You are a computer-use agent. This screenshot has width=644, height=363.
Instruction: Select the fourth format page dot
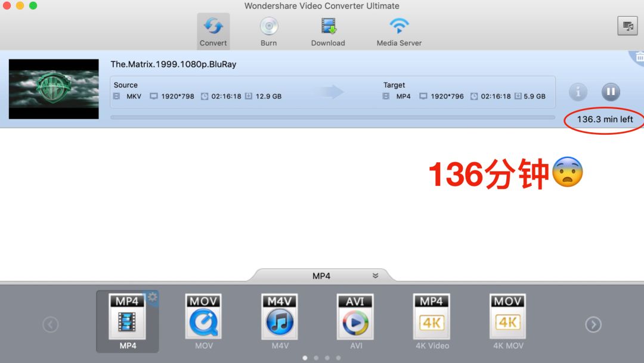pos(338,358)
